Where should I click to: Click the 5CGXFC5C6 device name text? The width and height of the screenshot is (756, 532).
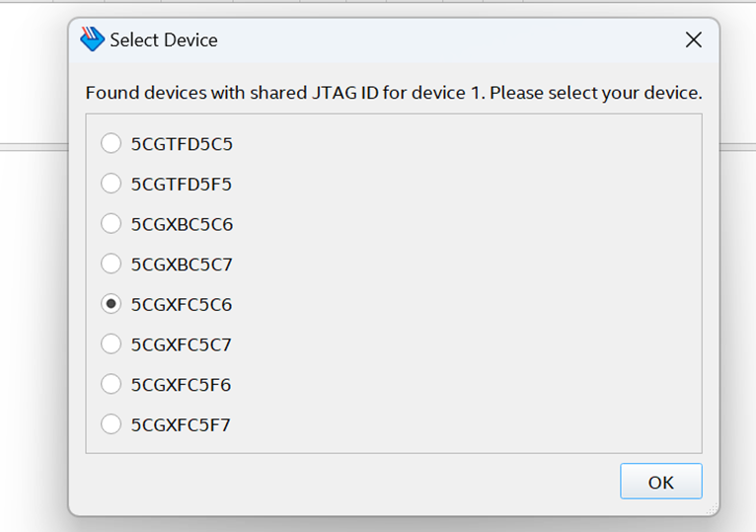coord(182,305)
